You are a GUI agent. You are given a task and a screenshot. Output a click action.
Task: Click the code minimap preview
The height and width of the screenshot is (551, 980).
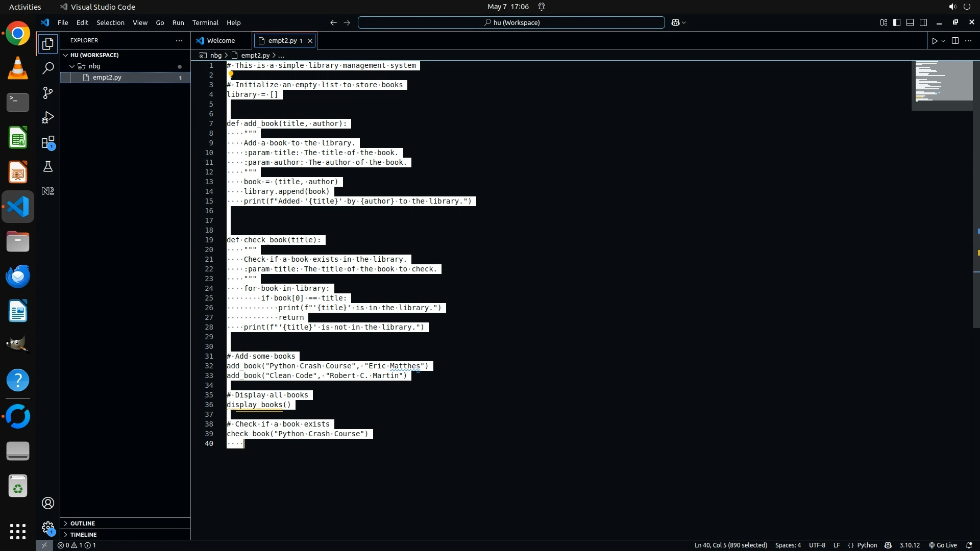tap(941, 82)
